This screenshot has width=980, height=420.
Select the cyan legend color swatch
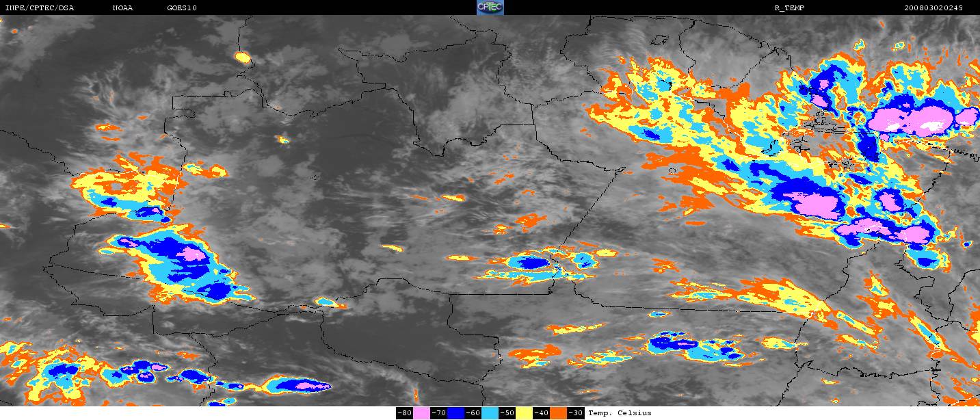click(x=490, y=413)
